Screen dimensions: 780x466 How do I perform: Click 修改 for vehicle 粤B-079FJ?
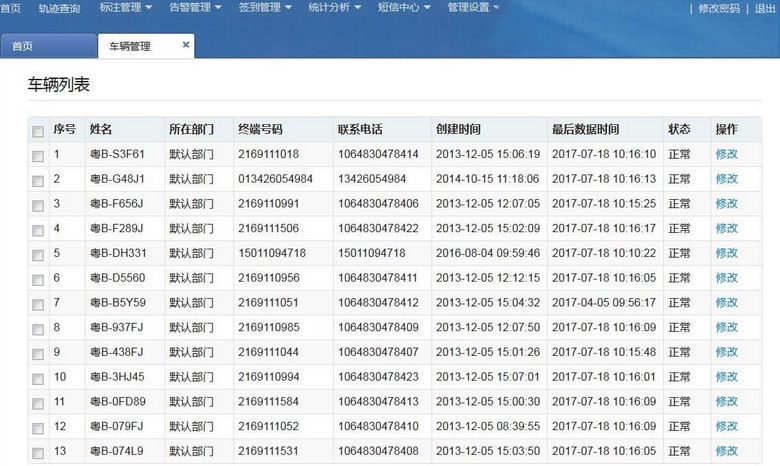pyautogui.click(x=726, y=426)
